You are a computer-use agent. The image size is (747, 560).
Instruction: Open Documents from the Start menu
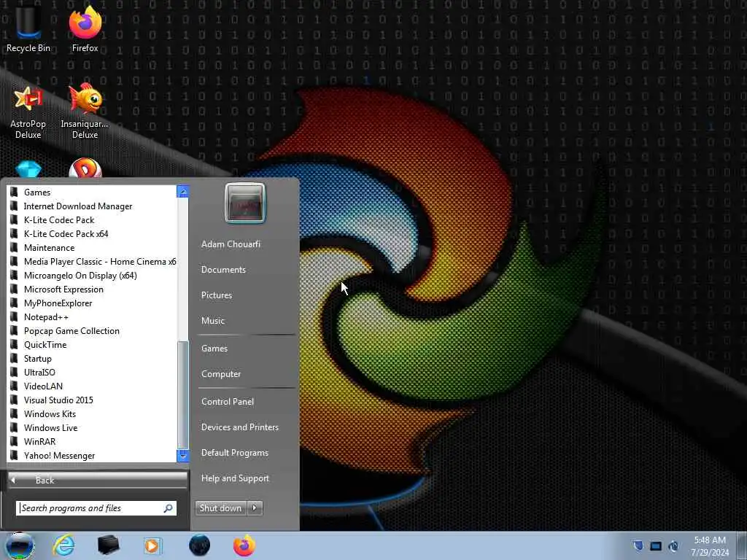(223, 270)
